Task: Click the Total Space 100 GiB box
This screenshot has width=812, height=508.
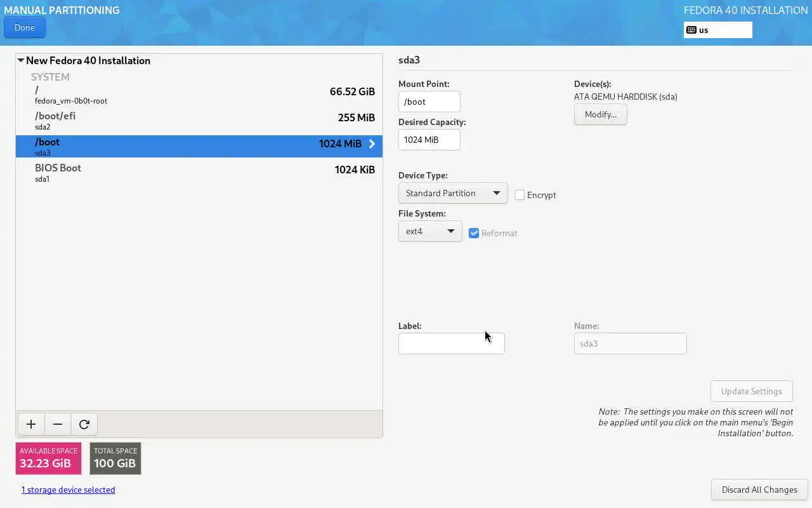Action: coord(115,458)
